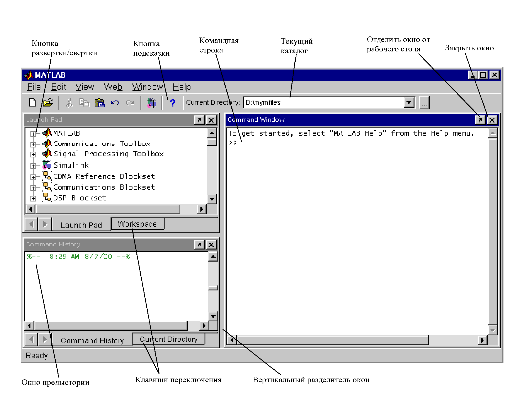Click Command History scrollbar up arrow
Screen dimensions: 532x404
point(213,257)
